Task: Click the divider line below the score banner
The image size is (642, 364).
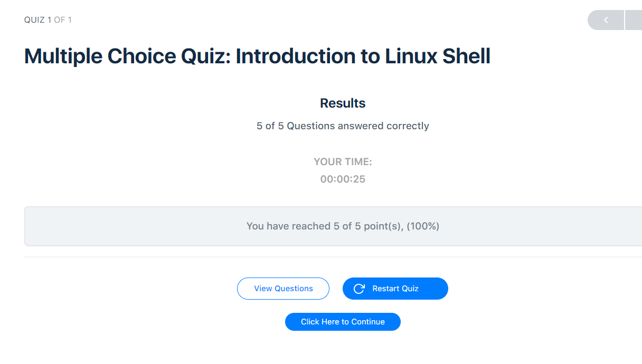Action: [333, 257]
